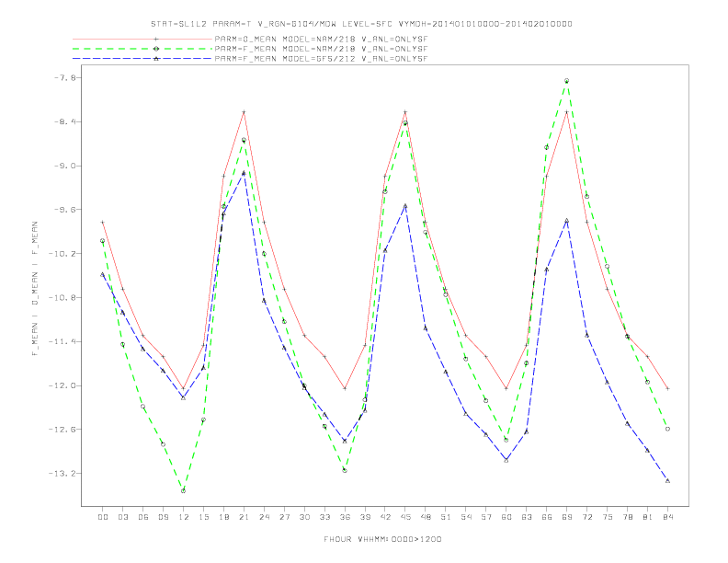The image size is (728, 563).
Task: Click the x-axis hour label 63
Action: (527, 517)
